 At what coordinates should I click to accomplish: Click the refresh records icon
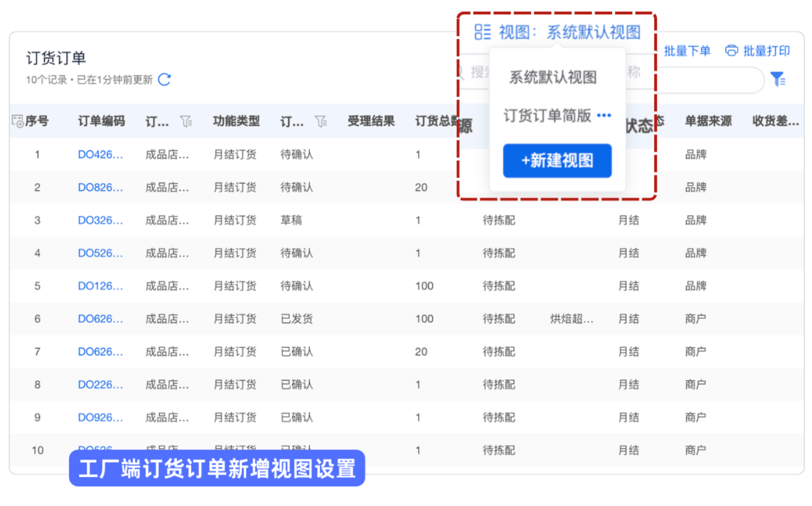pyautogui.click(x=164, y=80)
